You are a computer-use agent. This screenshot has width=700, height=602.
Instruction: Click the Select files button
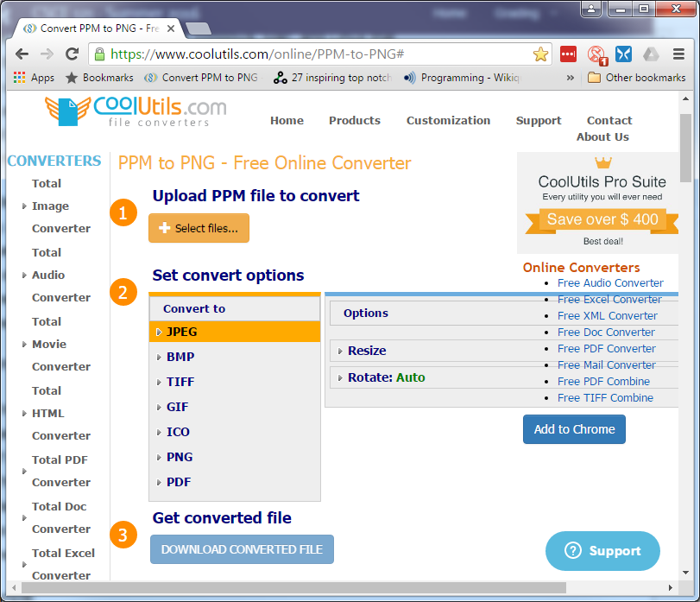(x=199, y=228)
